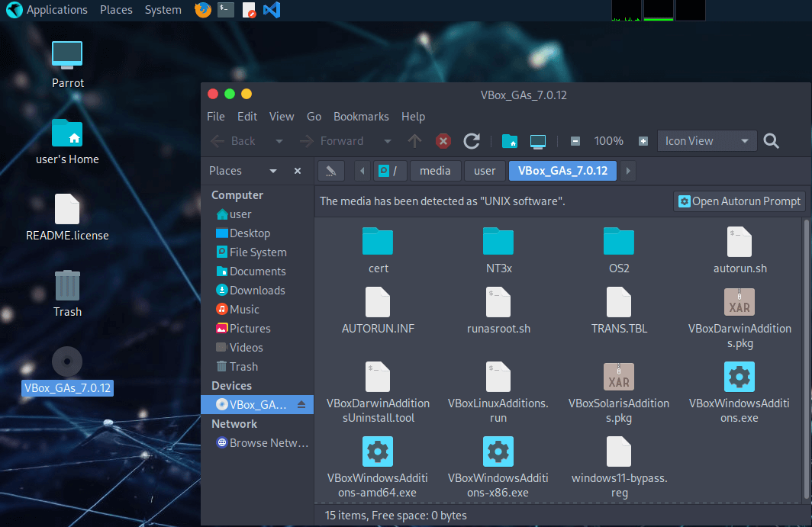Click the Computer toolbar icon
This screenshot has width=812, height=527.
coord(538,141)
